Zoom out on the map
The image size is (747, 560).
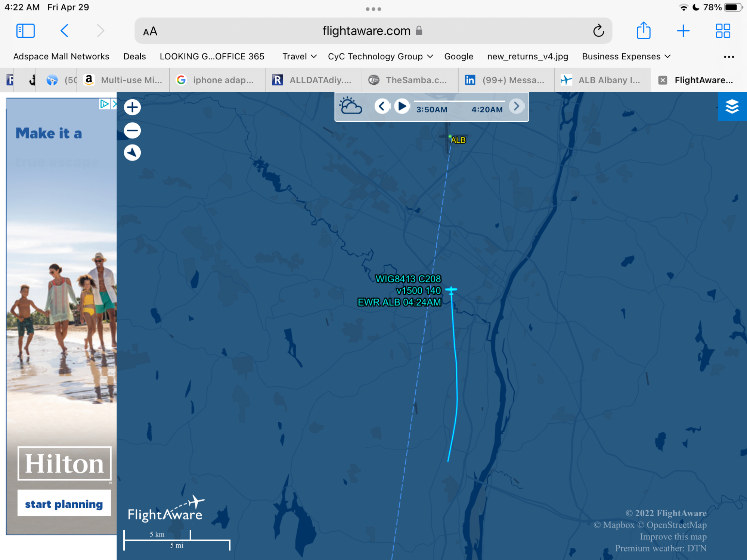click(132, 130)
